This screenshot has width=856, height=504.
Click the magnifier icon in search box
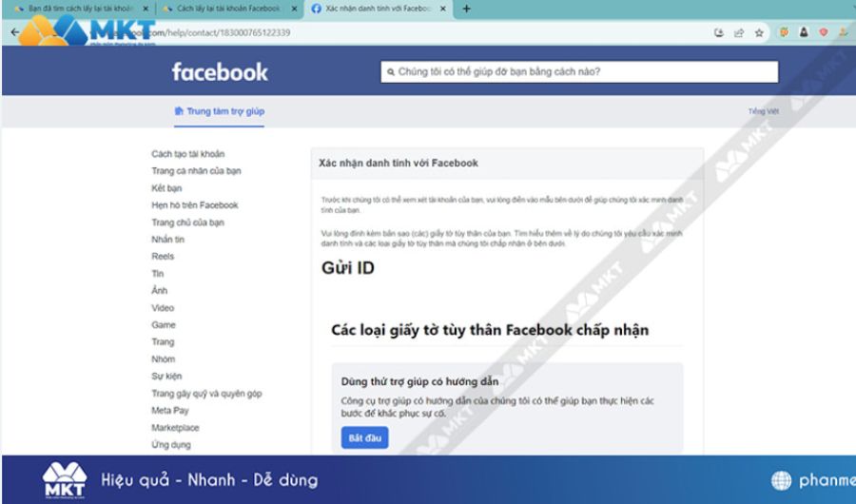(x=391, y=71)
